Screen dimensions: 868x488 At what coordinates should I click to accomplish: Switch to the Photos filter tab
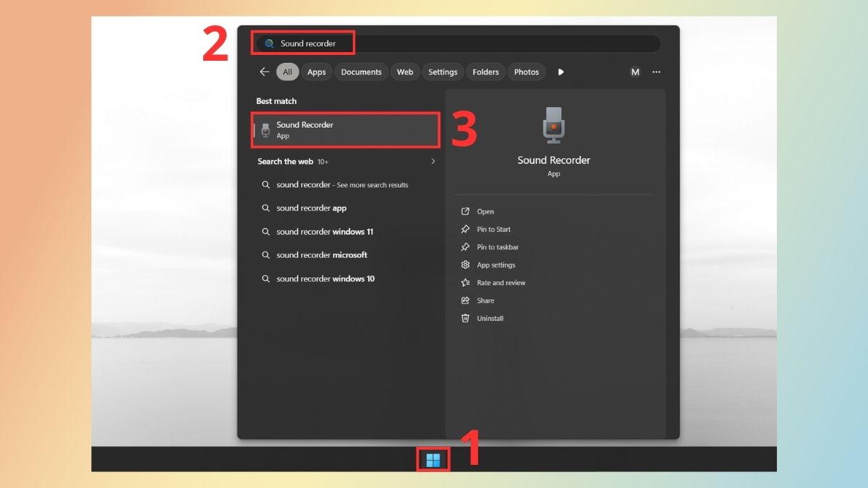pyautogui.click(x=527, y=72)
